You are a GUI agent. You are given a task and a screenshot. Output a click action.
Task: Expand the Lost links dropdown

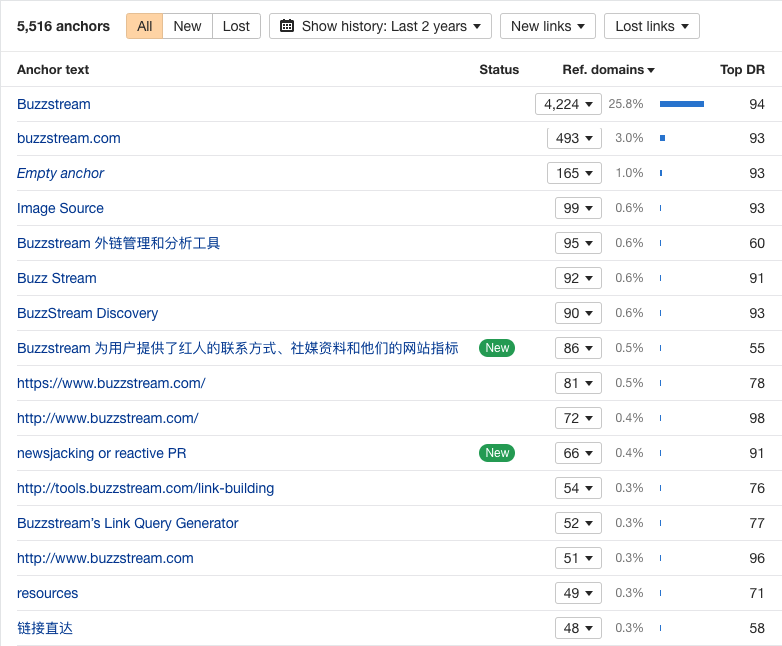651,26
